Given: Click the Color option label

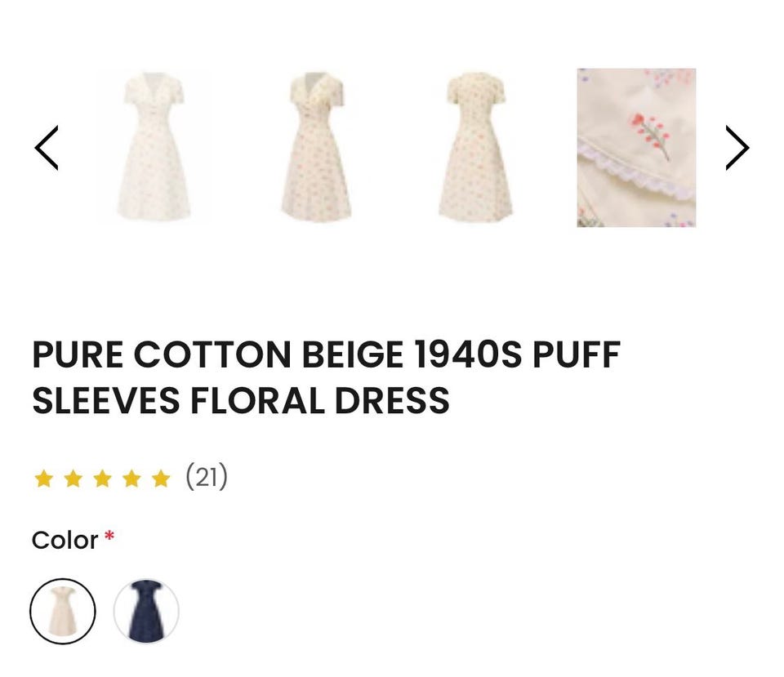Looking at the screenshot, I should click(x=65, y=541).
